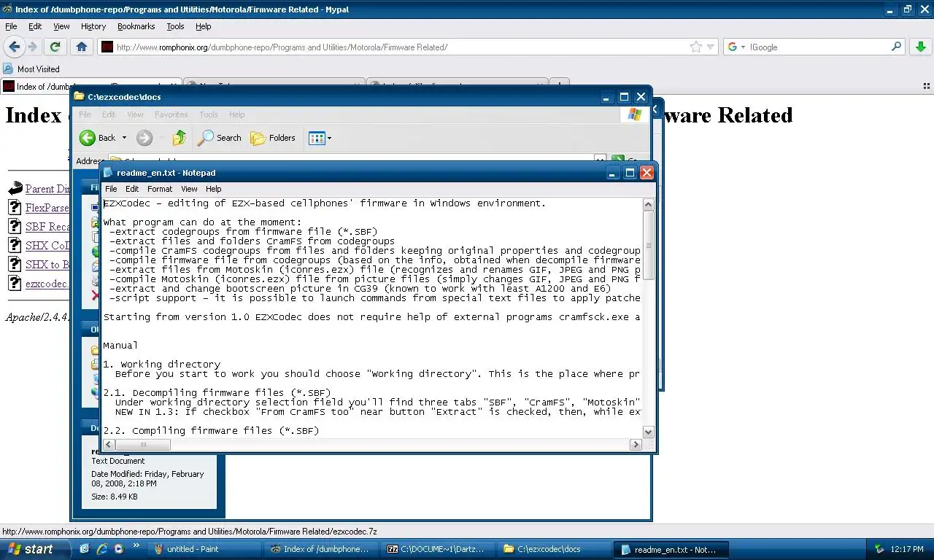
Task: Click the Notepad title bar document icon
Action: tap(108, 173)
